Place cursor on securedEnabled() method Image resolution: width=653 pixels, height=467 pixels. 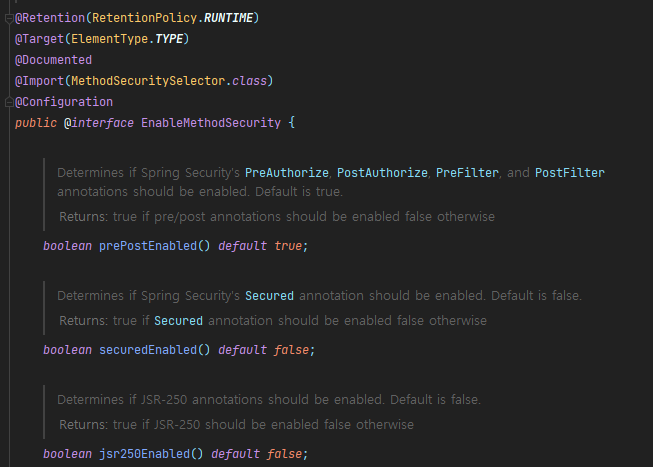click(x=155, y=350)
